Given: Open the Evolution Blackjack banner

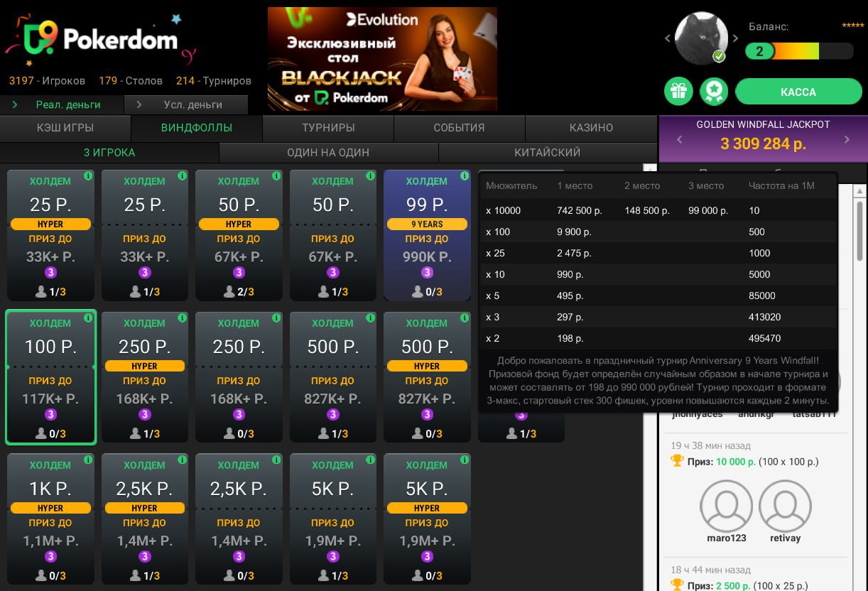Looking at the screenshot, I should (x=382, y=59).
